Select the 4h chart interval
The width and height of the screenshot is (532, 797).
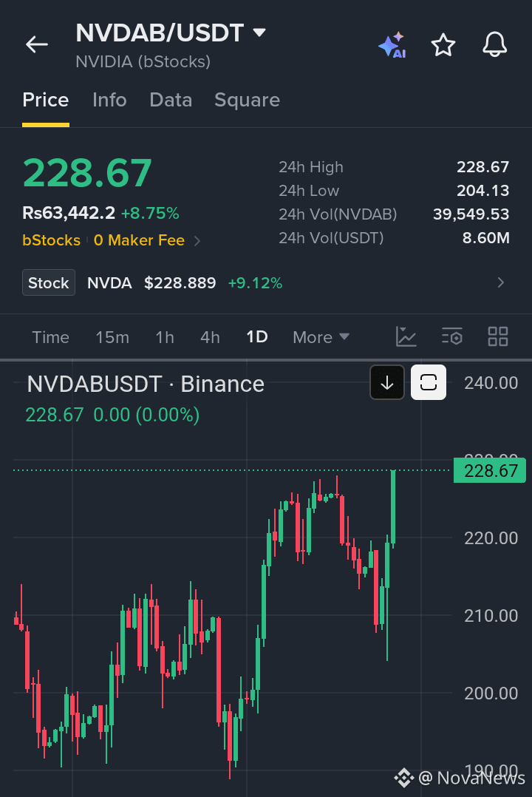coord(210,337)
